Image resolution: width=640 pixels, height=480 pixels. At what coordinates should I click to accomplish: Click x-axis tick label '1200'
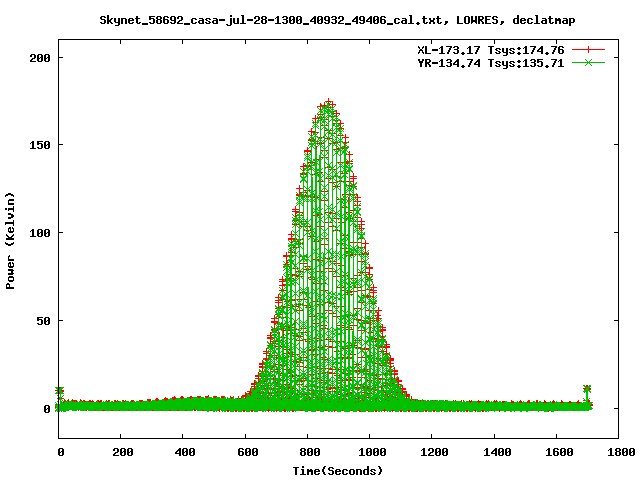coord(434,452)
